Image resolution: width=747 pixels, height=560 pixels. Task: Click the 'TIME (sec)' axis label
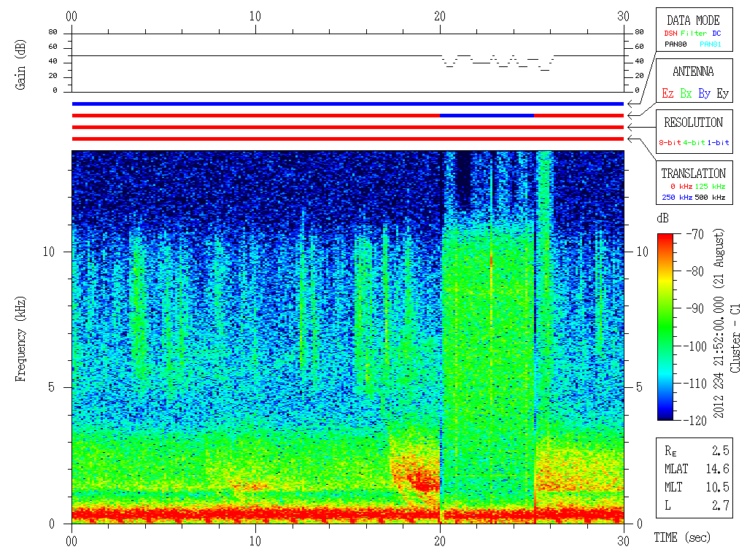point(682,537)
